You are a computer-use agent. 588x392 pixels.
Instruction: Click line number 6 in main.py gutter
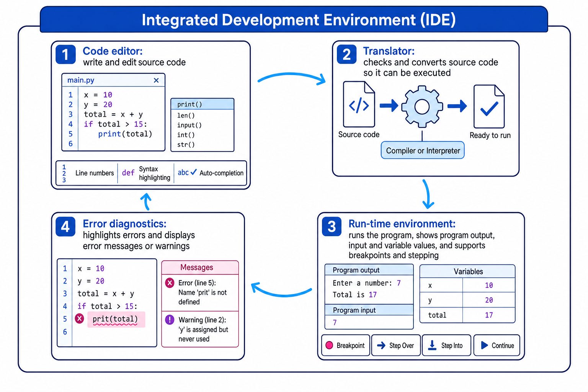pyautogui.click(x=70, y=144)
